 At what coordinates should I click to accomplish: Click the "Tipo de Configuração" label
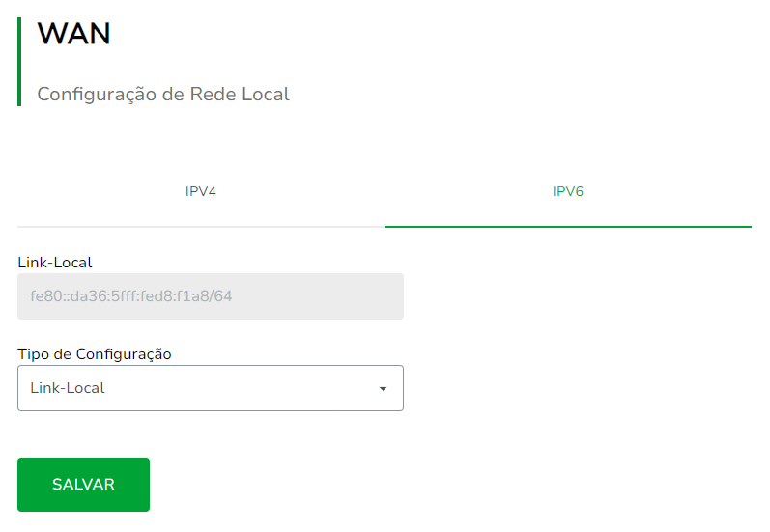coord(95,354)
